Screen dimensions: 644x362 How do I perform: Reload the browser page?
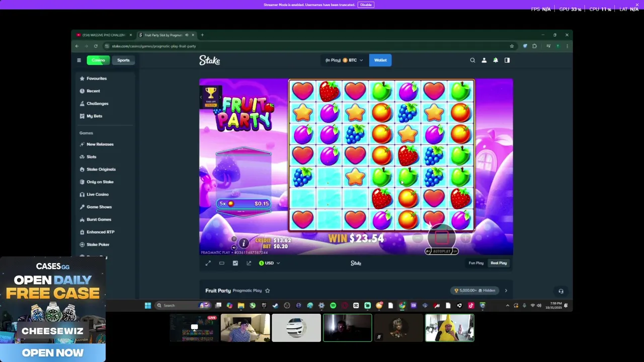tap(96, 46)
